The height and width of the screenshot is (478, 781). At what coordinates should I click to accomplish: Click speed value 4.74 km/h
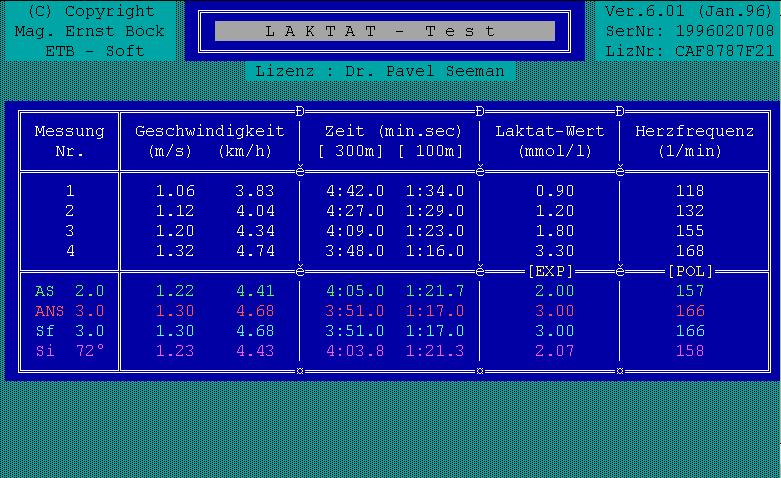pos(255,250)
